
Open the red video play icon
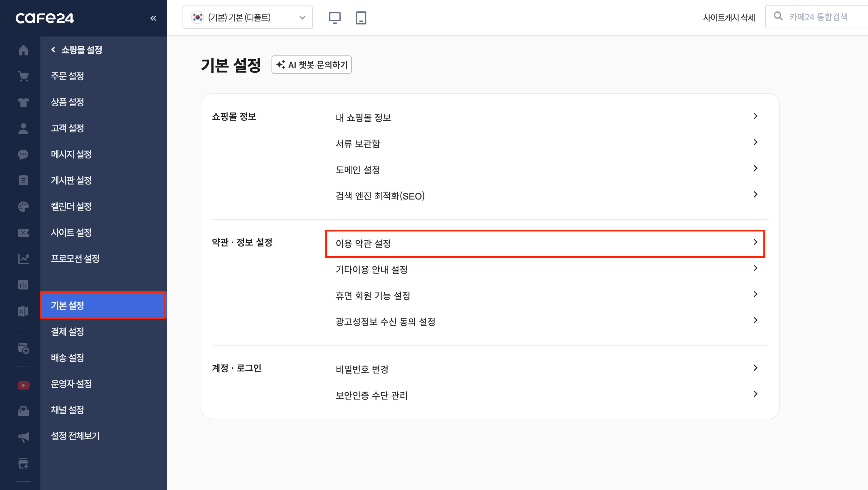tap(23, 385)
